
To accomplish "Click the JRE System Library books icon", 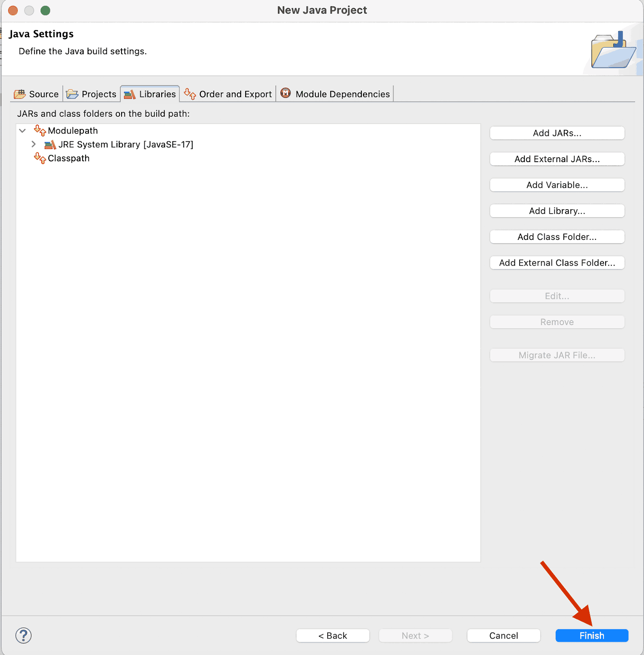I will 50,145.
